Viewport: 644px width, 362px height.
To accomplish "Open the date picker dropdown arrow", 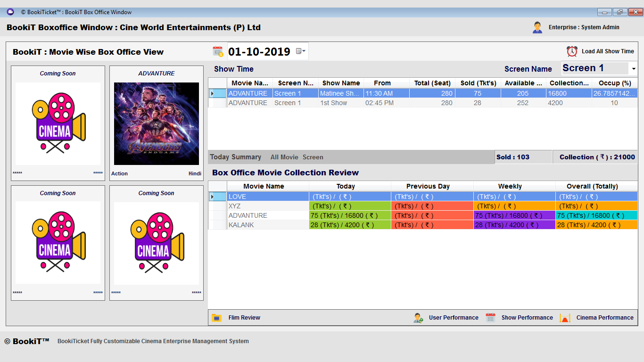I will [x=301, y=51].
